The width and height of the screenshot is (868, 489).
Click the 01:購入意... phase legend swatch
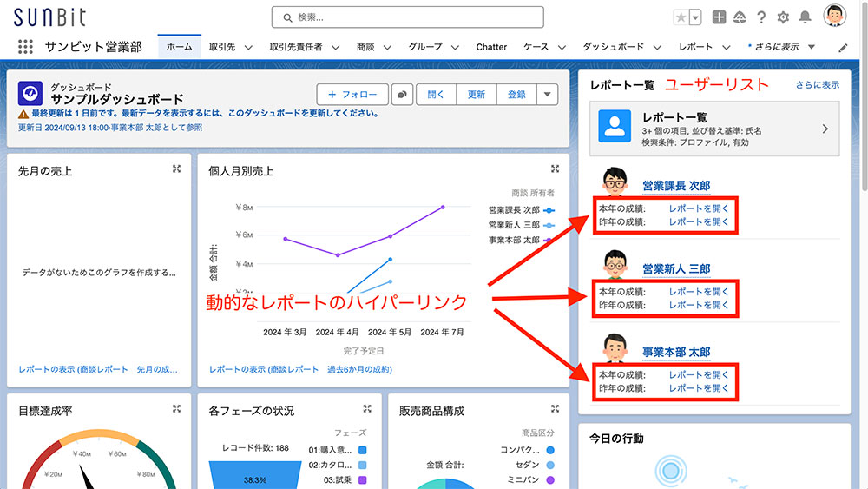pyautogui.click(x=363, y=450)
